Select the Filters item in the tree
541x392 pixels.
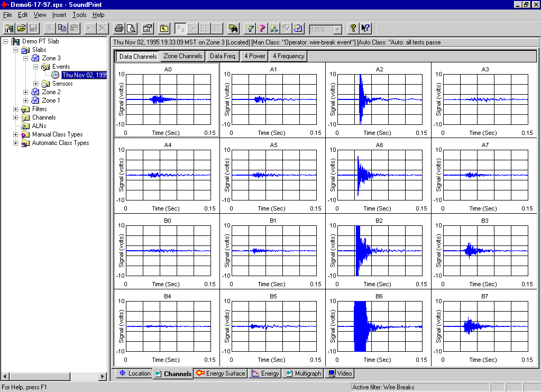[39, 109]
